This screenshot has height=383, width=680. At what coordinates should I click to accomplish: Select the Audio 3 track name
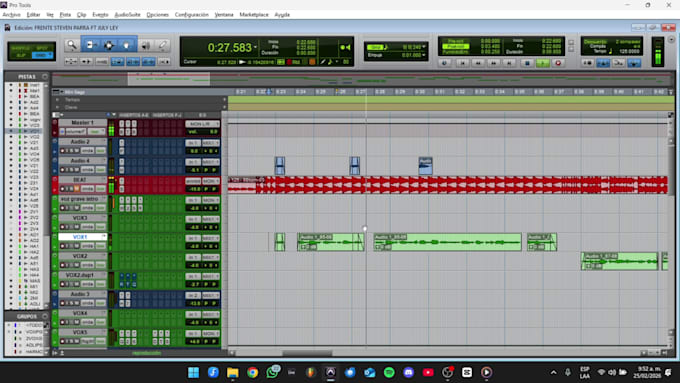coord(80,294)
